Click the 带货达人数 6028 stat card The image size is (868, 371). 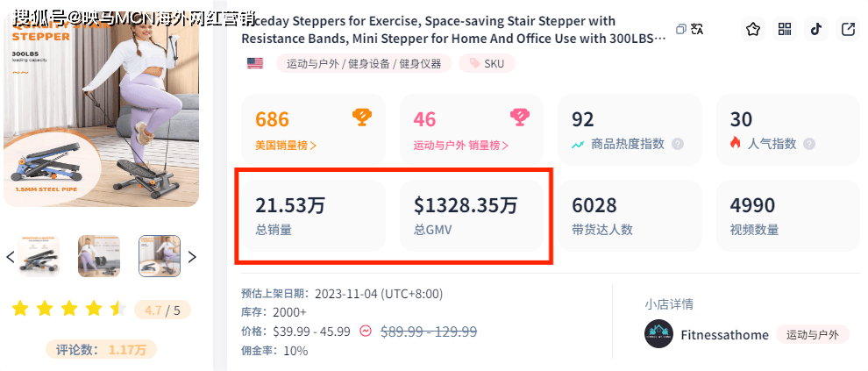pyautogui.click(x=630, y=216)
